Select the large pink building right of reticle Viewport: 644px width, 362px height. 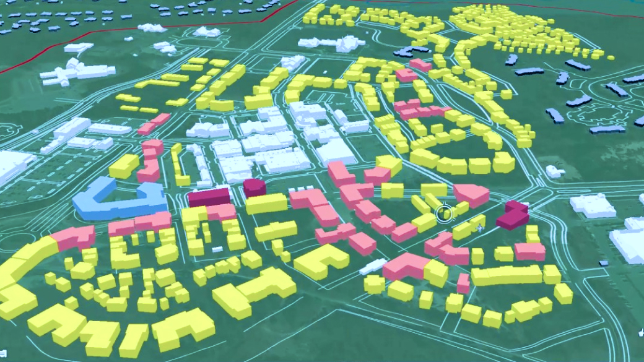[x=472, y=195]
